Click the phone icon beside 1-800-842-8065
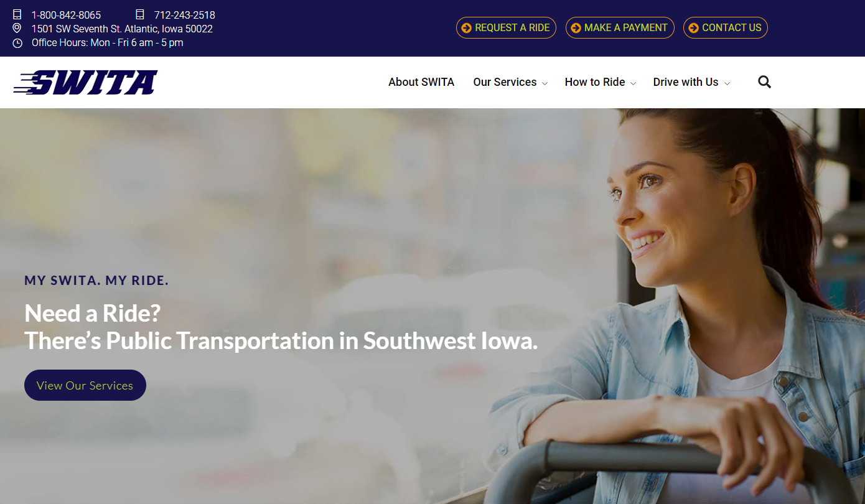Viewport: 865px width, 504px height. (x=17, y=14)
